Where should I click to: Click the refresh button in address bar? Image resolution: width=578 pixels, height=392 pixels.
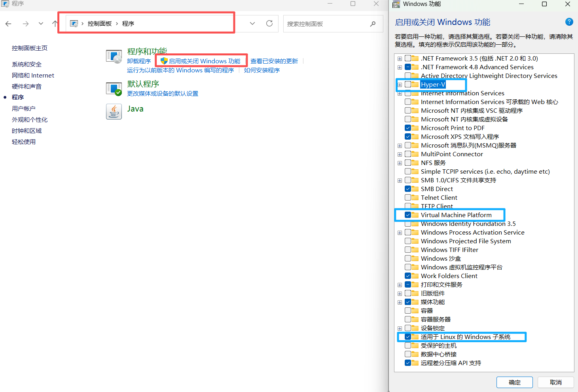[269, 23]
